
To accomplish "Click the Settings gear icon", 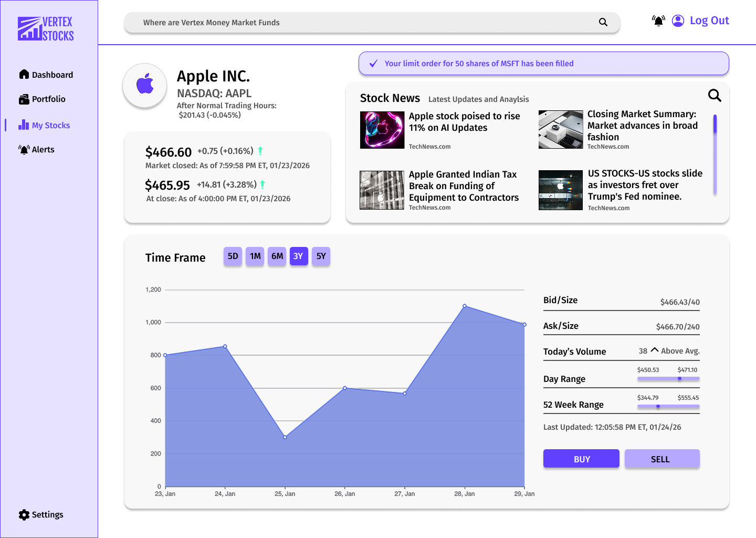I will (x=24, y=515).
